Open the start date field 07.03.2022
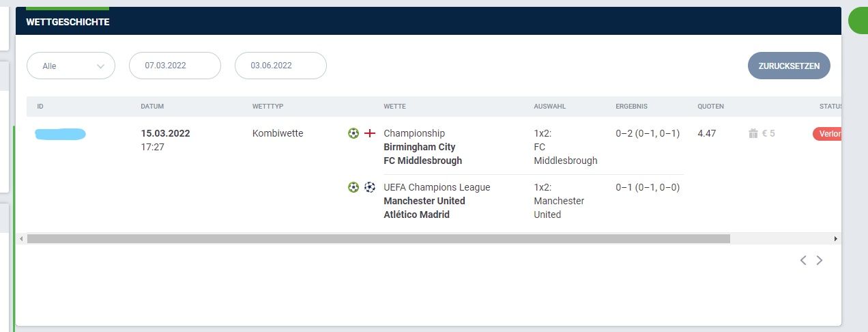868x332 pixels. 175,66
